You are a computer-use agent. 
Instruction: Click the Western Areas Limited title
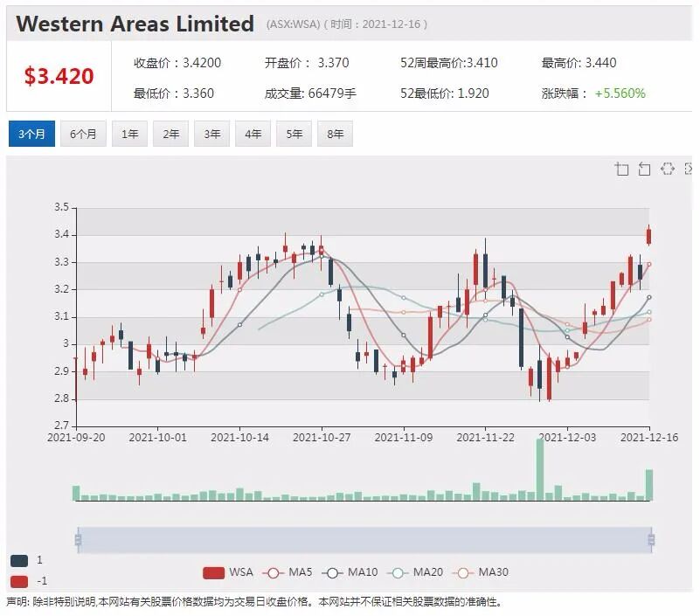[x=135, y=24]
